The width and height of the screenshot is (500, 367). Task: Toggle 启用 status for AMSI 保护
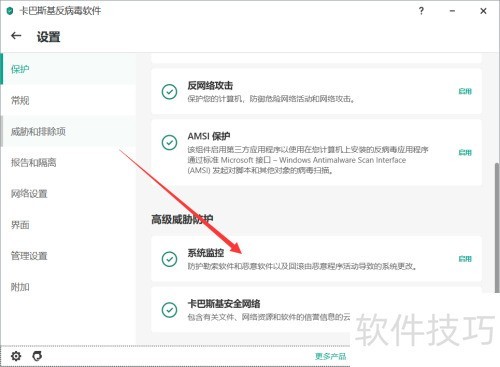[465, 153]
